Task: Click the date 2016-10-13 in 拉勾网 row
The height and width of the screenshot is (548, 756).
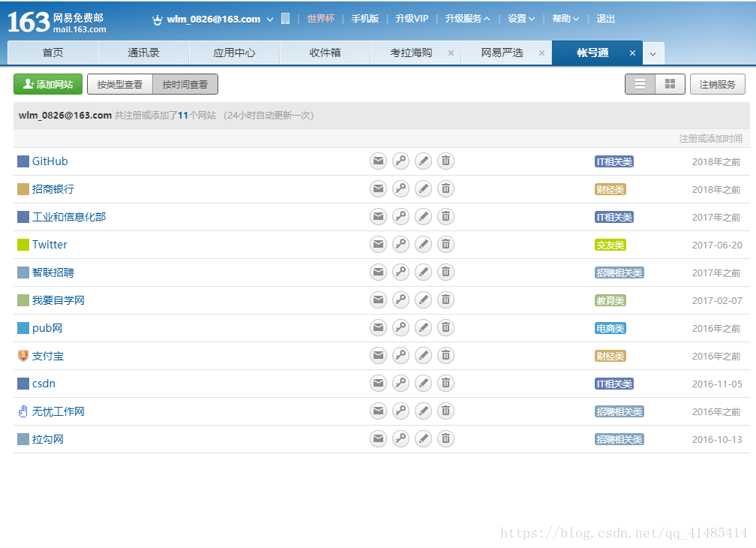Action: coord(717,439)
